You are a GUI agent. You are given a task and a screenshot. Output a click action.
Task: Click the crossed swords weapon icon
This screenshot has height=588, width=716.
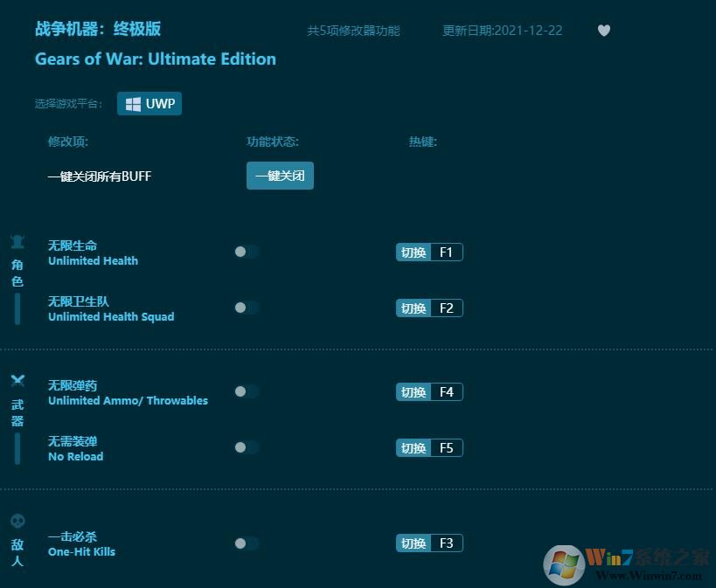point(17,380)
